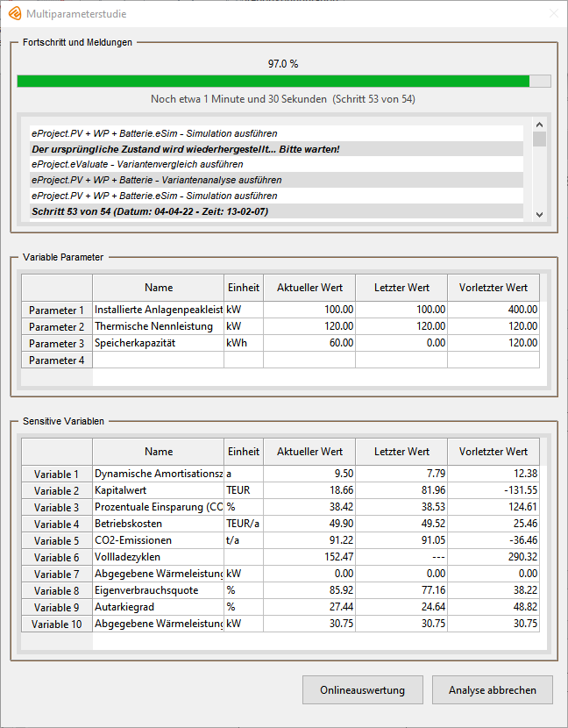
Task: Click Letzter Wert 81.96 of Kapitalwert
Action: 401,490
